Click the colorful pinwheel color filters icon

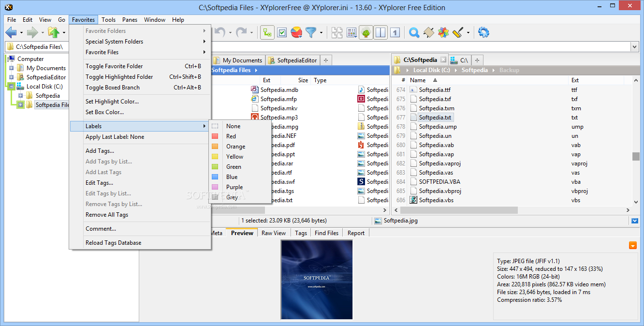point(443,33)
